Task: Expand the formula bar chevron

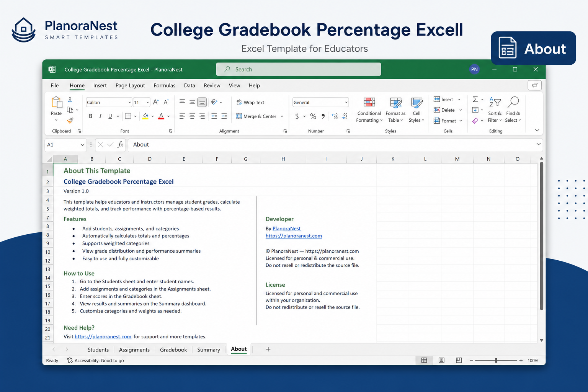Action: click(539, 144)
